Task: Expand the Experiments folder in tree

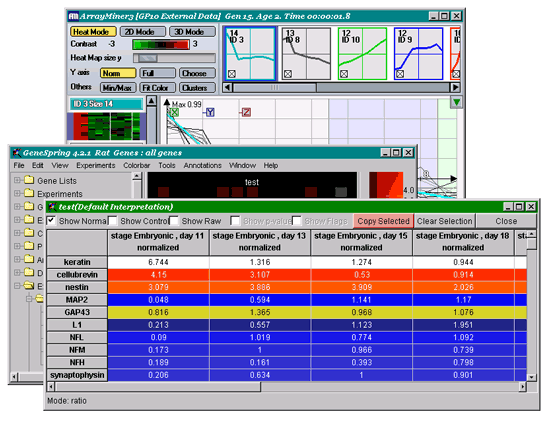Action: pos(17,193)
